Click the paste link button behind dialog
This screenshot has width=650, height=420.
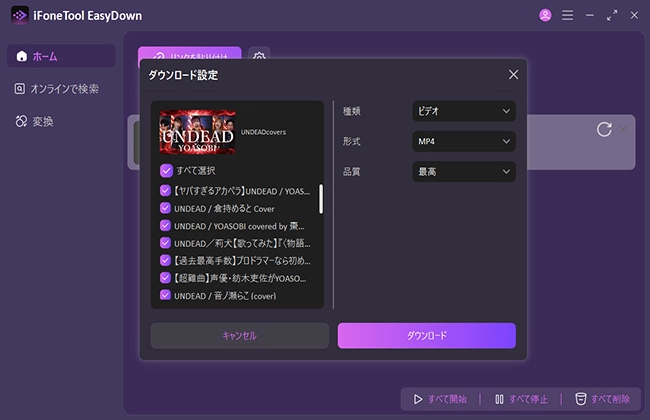point(190,54)
